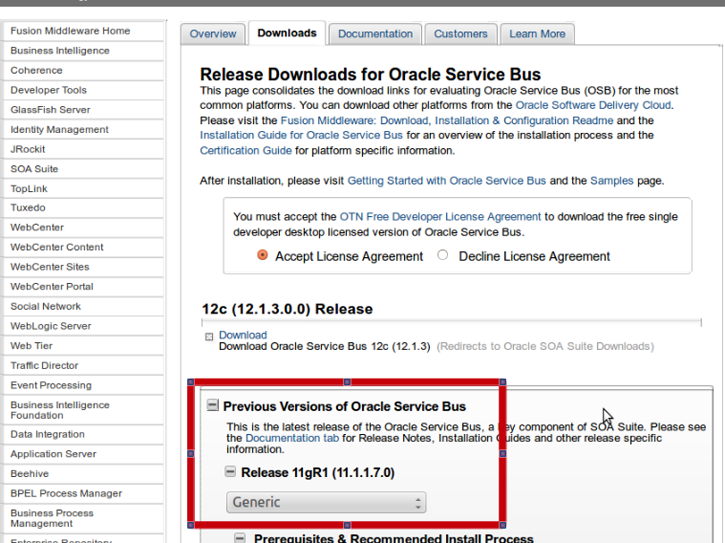
Task: Go to Business Intelligence Foundation in sidebar
Action: pyautogui.click(x=83, y=410)
